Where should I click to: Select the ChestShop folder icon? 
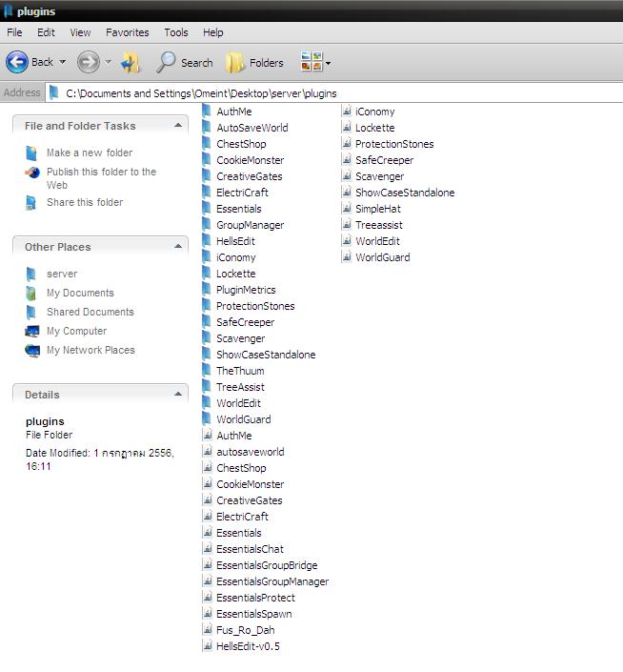(207, 144)
